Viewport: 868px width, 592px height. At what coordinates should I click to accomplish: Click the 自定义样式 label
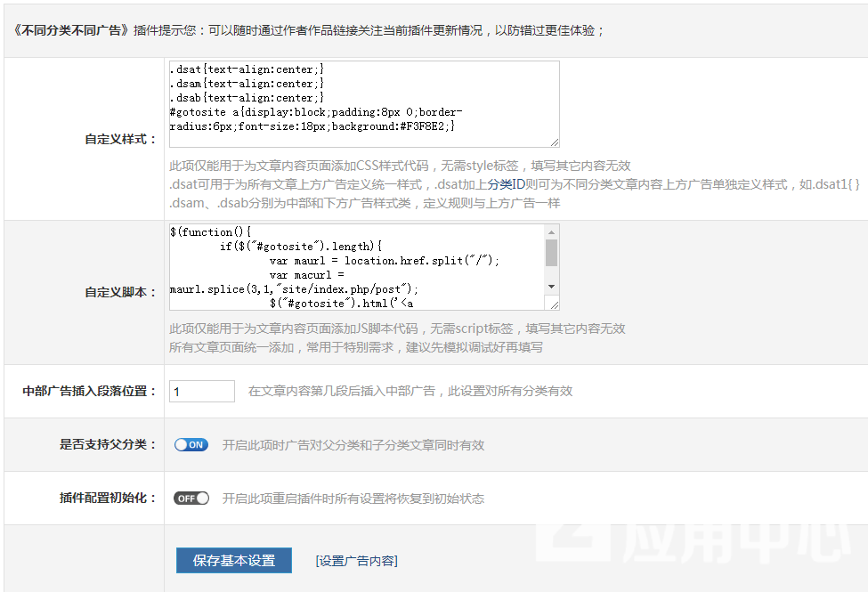(x=120, y=140)
